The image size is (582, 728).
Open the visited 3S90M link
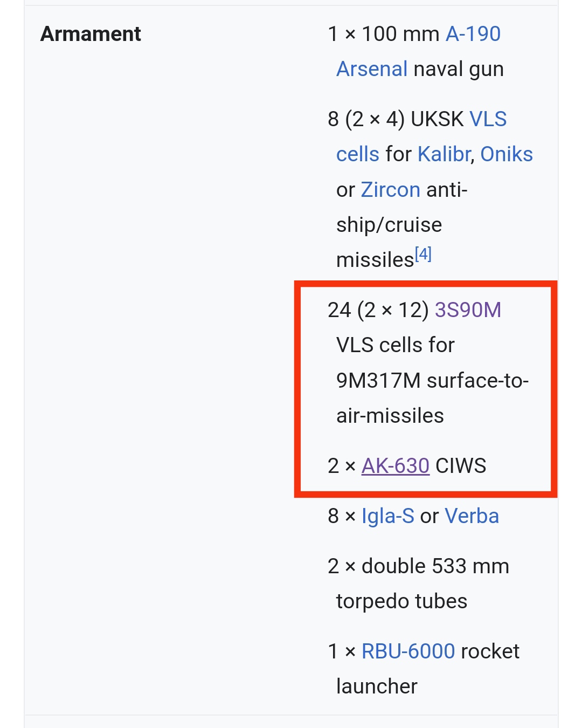pos(468,310)
